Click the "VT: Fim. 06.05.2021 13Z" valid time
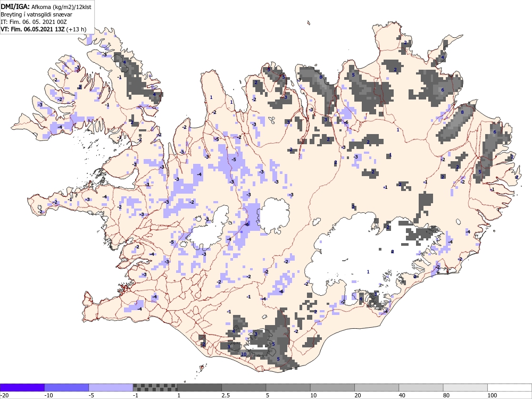 [32, 29]
